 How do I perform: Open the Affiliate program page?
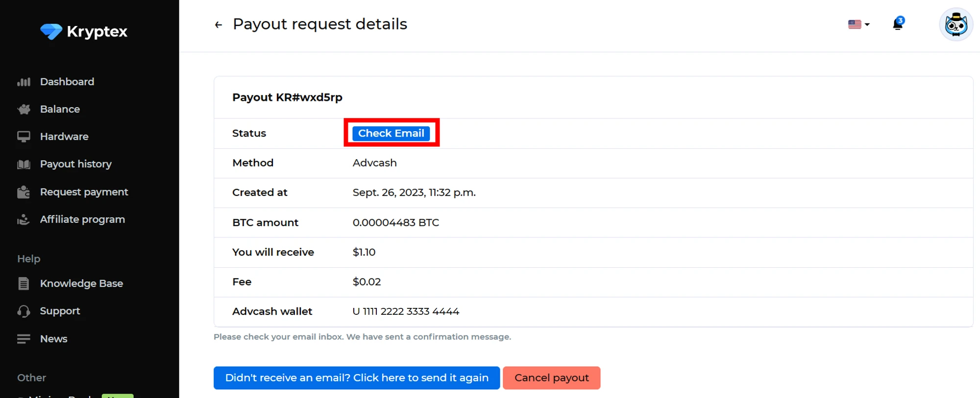[82, 219]
